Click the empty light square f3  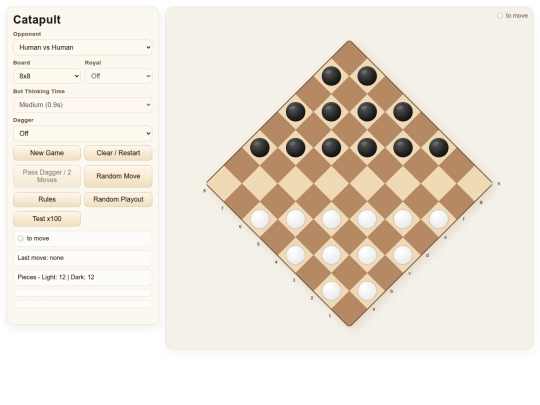[403, 183]
